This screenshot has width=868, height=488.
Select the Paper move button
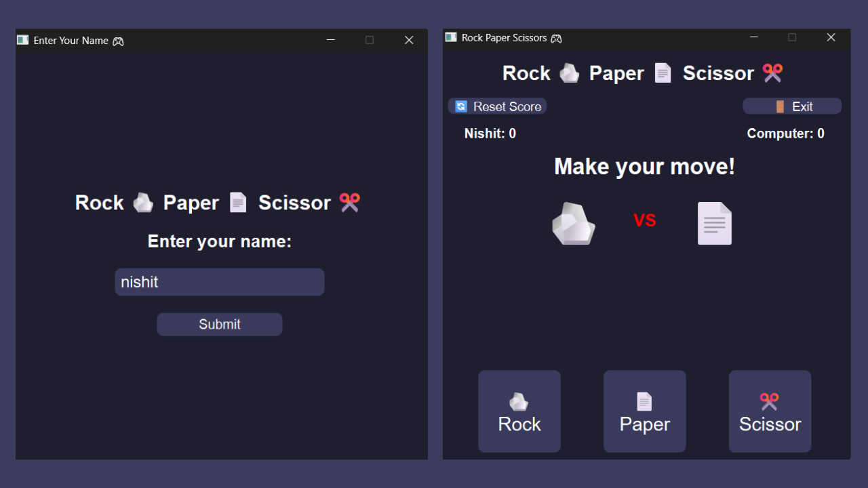(x=644, y=411)
